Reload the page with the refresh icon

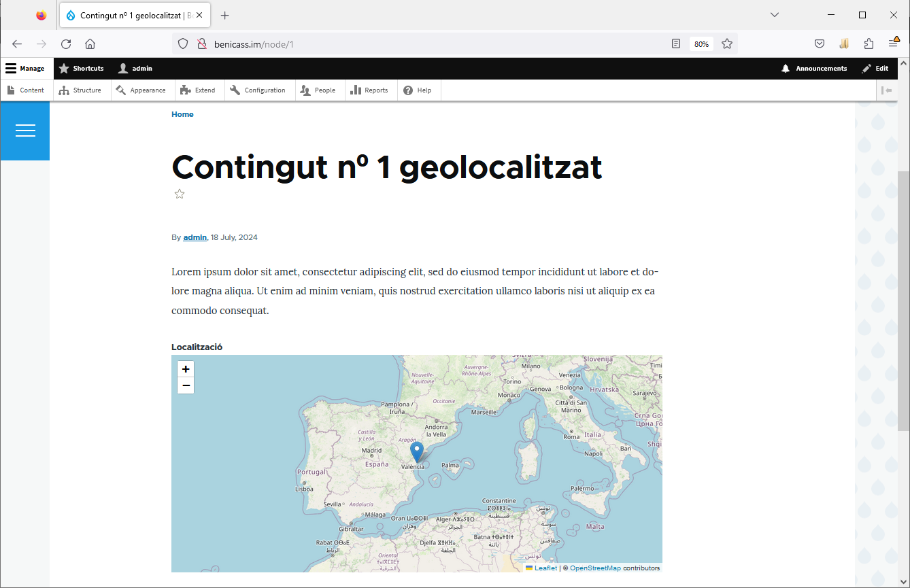pos(66,44)
